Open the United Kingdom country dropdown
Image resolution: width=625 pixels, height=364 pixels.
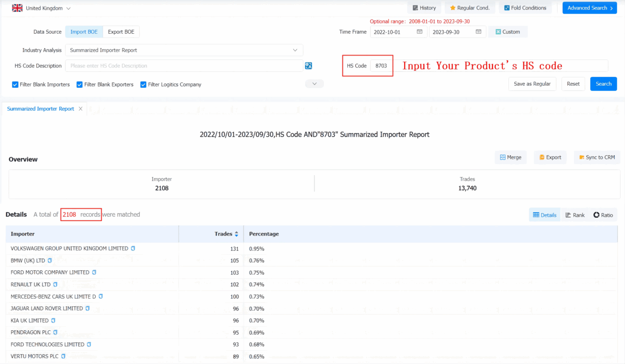coord(42,8)
